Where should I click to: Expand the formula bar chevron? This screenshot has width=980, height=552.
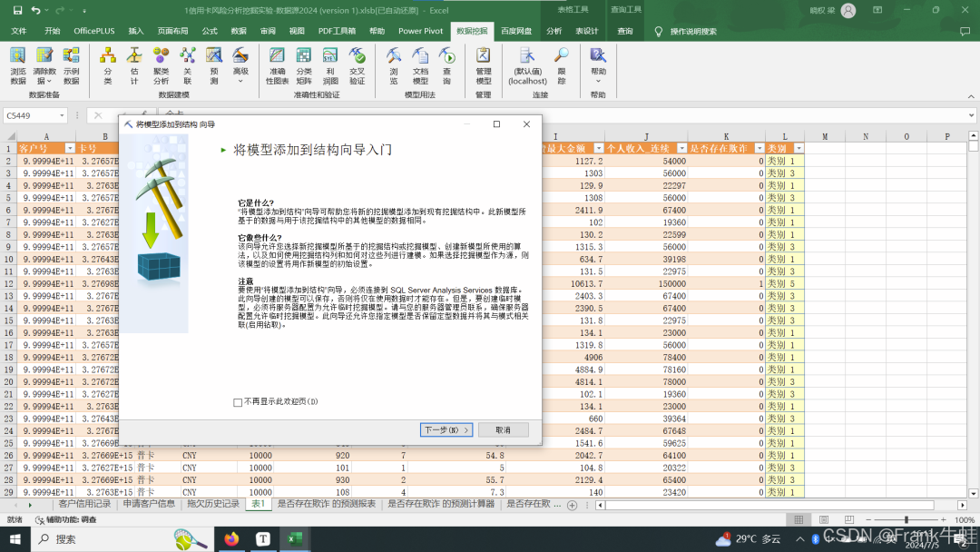pyautogui.click(x=971, y=115)
